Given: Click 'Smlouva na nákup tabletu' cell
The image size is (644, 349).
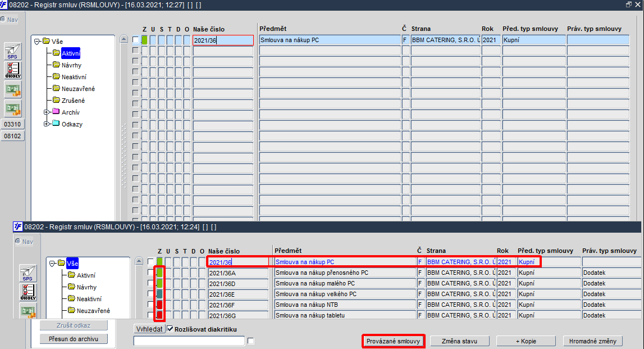Looking at the screenshot, I should click(345, 315).
